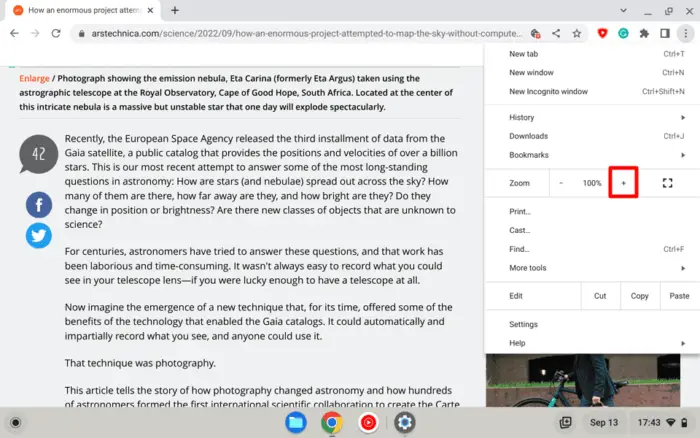The height and width of the screenshot is (438, 700).
Task: Bookmark this page with the star
Action: coord(577,33)
